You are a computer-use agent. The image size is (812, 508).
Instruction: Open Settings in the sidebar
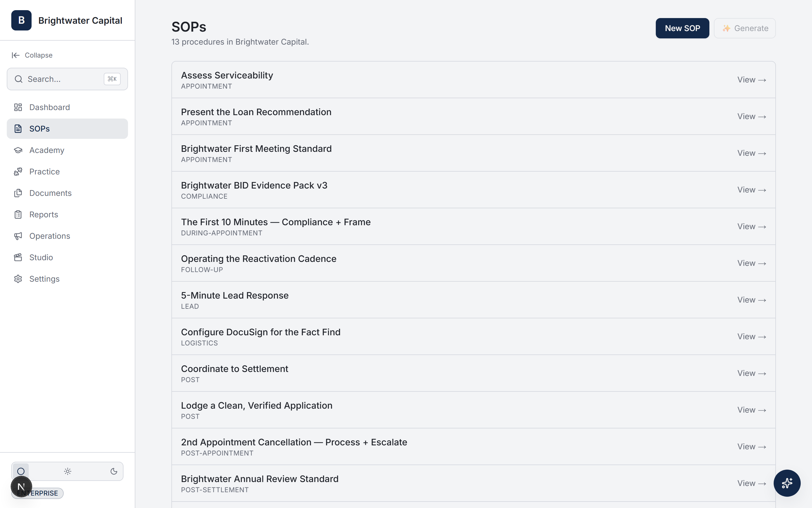tap(67, 279)
